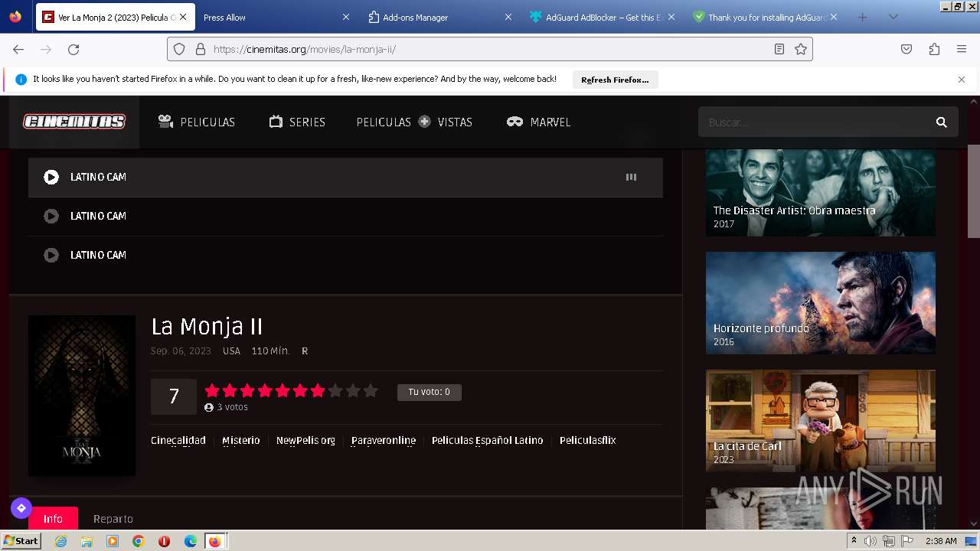The width and height of the screenshot is (980, 551).
Task: Open The Disaster Artist movie thumbnail
Action: click(820, 193)
